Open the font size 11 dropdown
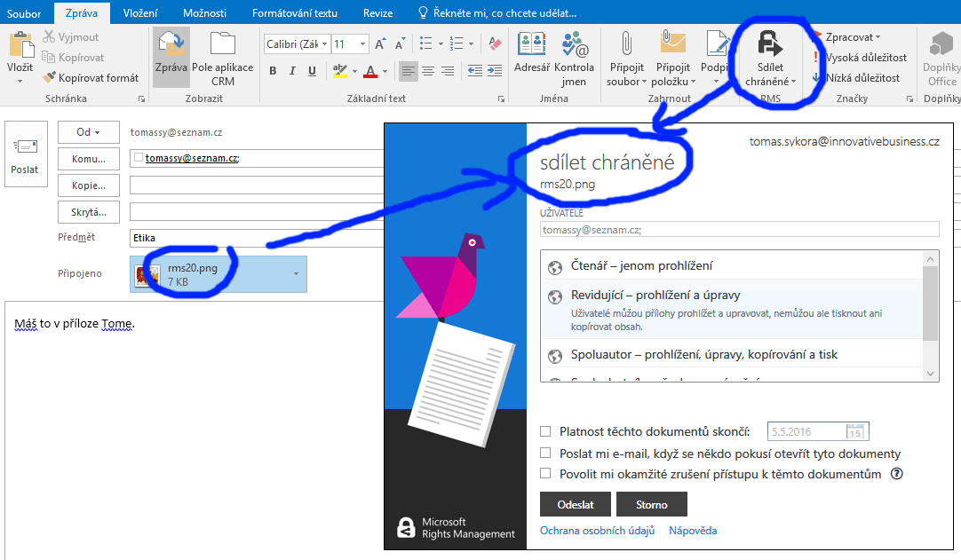 pyautogui.click(x=363, y=44)
